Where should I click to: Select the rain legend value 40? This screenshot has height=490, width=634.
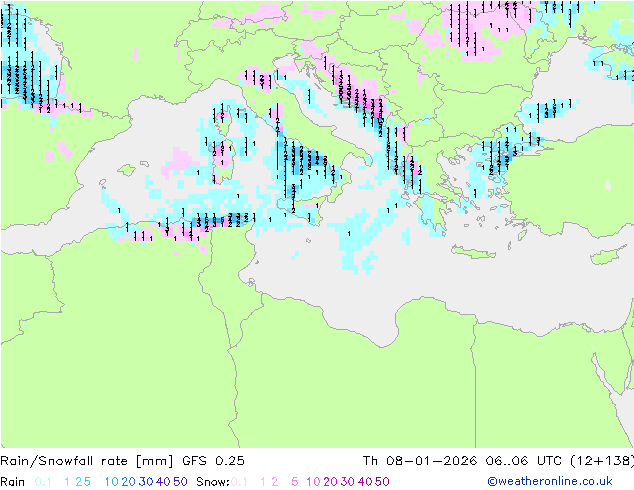[163, 482]
